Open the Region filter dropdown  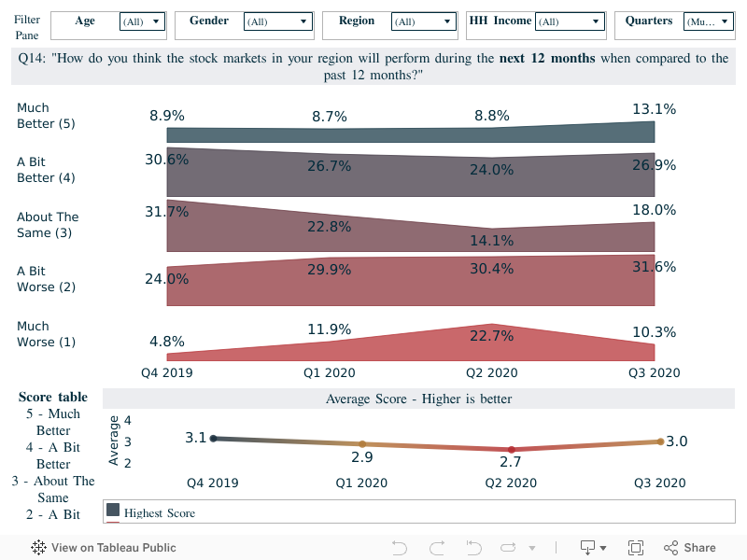(424, 21)
